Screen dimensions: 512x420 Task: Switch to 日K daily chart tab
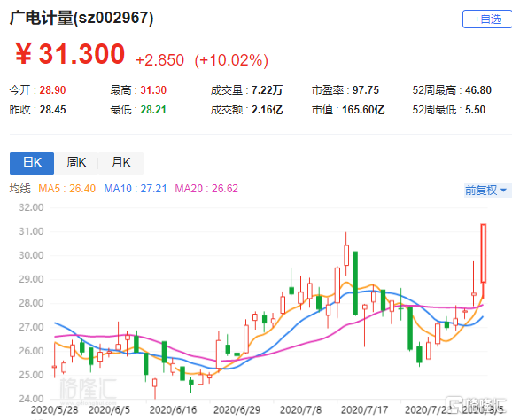pos(32,163)
